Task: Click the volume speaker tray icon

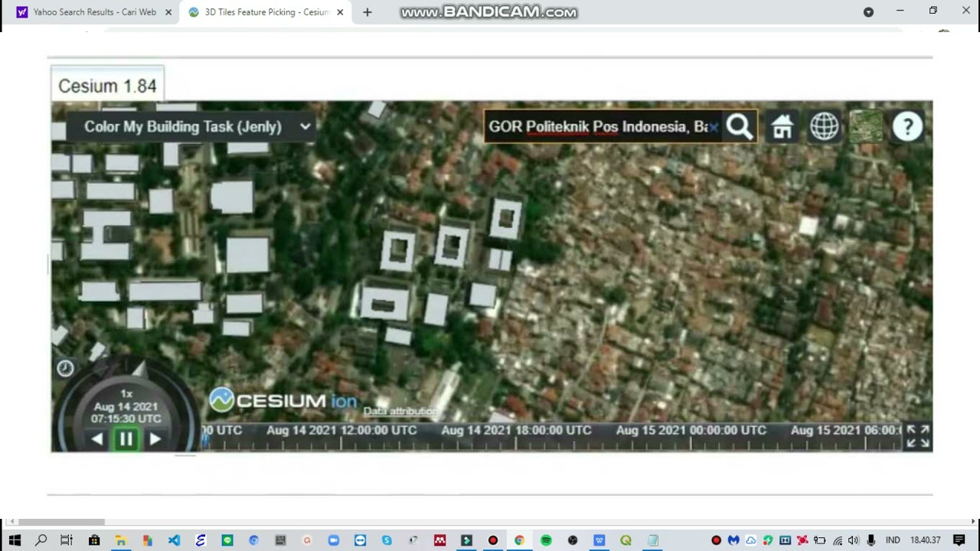Action: 854,540
